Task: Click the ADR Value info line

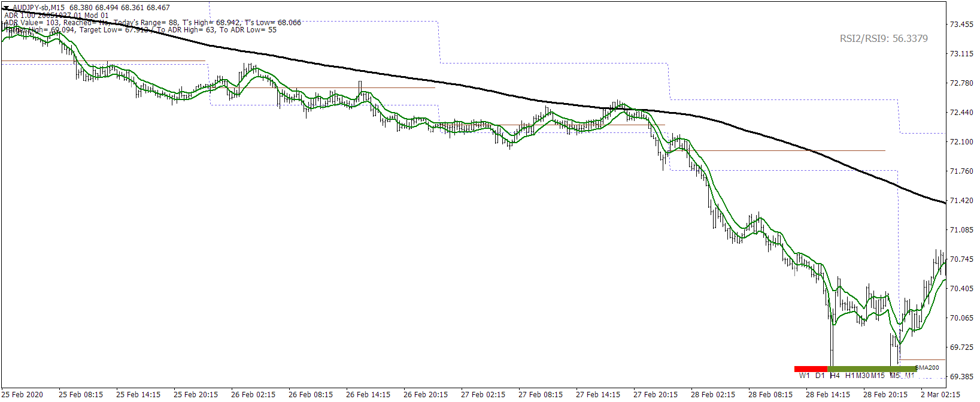Action: coord(153,23)
